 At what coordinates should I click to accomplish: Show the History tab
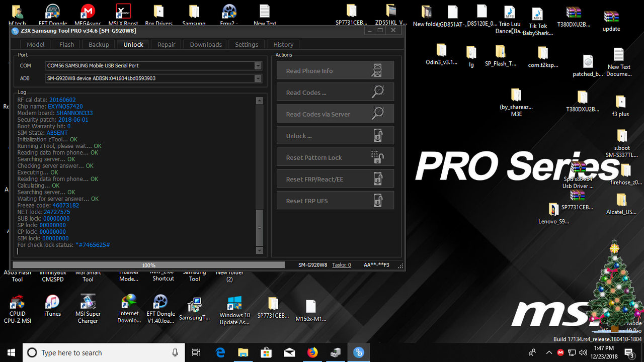click(x=283, y=44)
